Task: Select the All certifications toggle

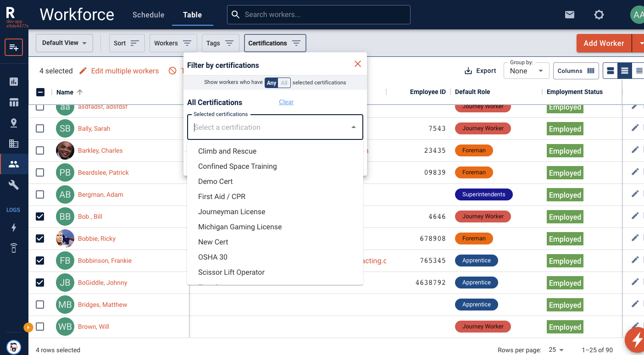Action: [x=284, y=83]
